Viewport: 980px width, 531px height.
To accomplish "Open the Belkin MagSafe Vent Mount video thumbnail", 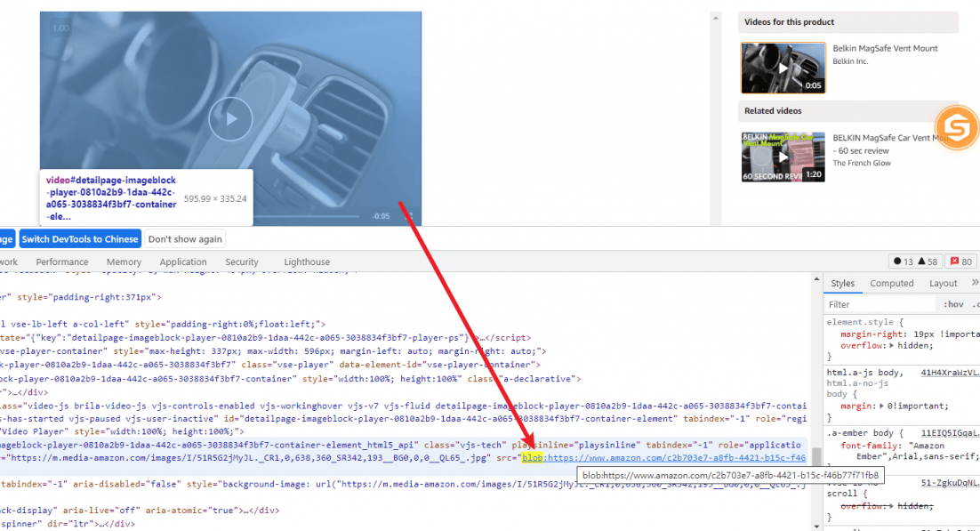I will 783,68.
